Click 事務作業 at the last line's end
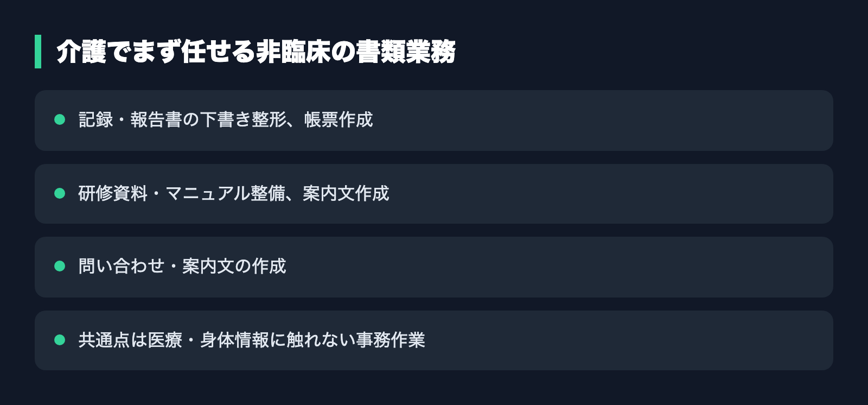This screenshot has height=405, width=868. [391, 340]
